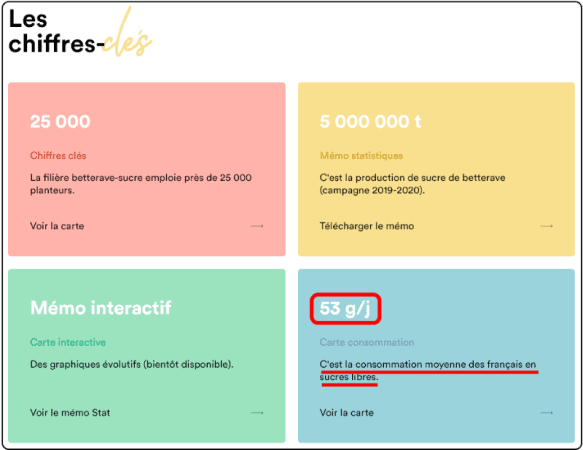Select the Carte interactive green label
The image size is (583, 450).
68,342
